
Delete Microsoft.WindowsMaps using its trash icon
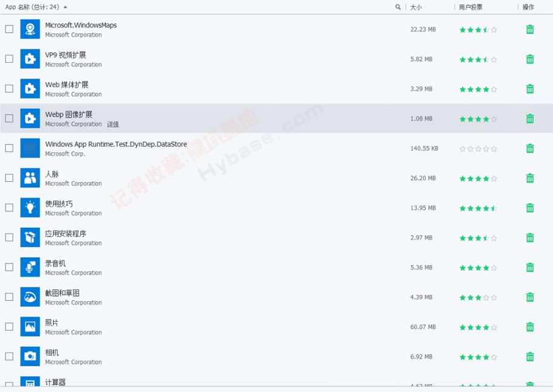coord(529,29)
